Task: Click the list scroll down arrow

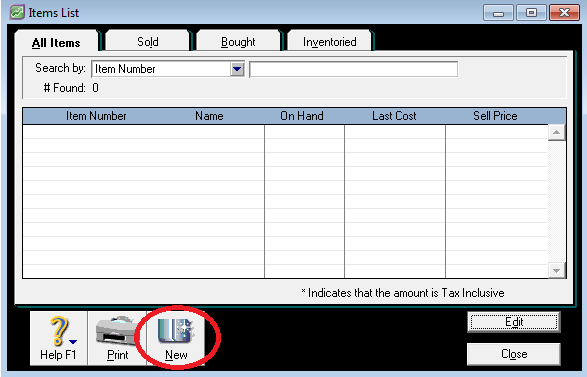Action: (x=556, y=270)
